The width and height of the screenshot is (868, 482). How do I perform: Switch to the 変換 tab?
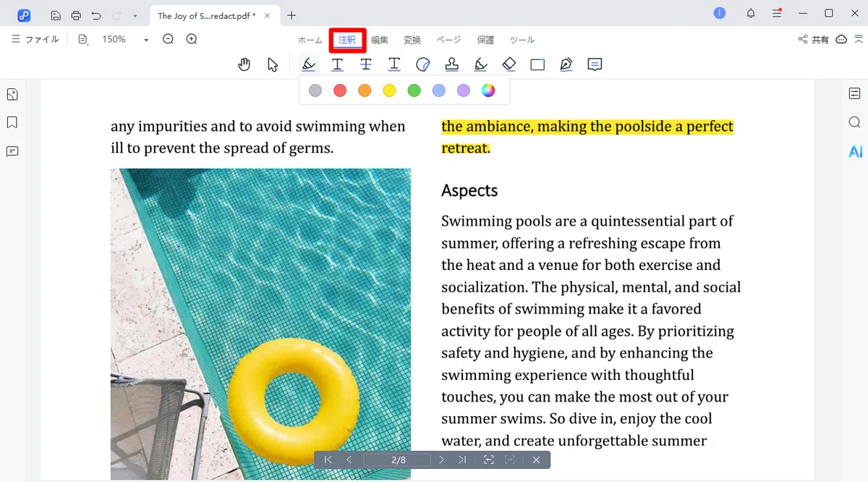coord(412,40)
